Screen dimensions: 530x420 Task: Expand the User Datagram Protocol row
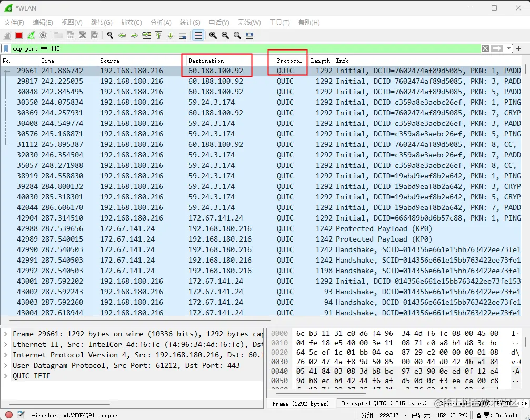[6, 365]
